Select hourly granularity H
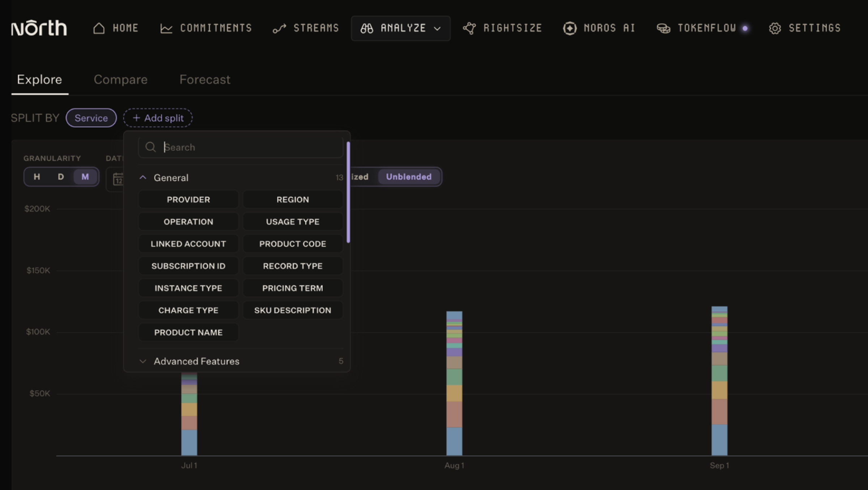Screen dimensions: 868x490 coord(37,177)
